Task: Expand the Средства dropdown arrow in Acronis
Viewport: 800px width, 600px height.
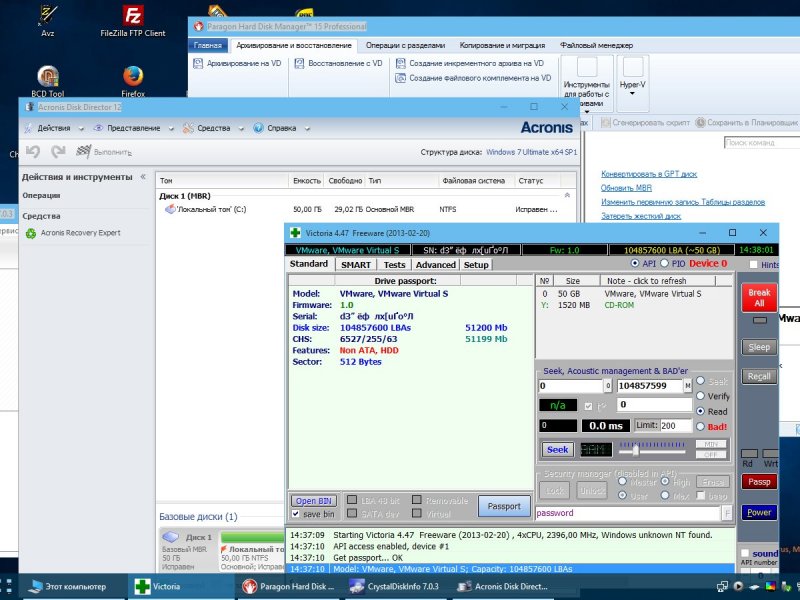Action: 241,129
